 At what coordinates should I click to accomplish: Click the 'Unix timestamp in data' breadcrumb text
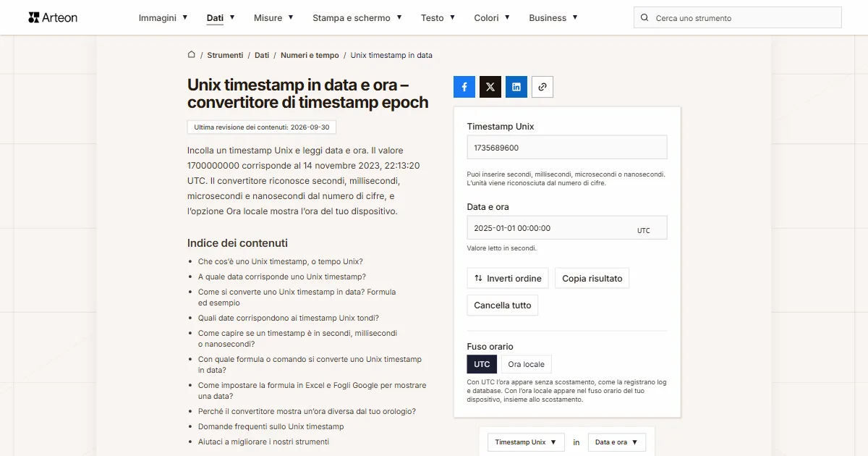(391, 55)
